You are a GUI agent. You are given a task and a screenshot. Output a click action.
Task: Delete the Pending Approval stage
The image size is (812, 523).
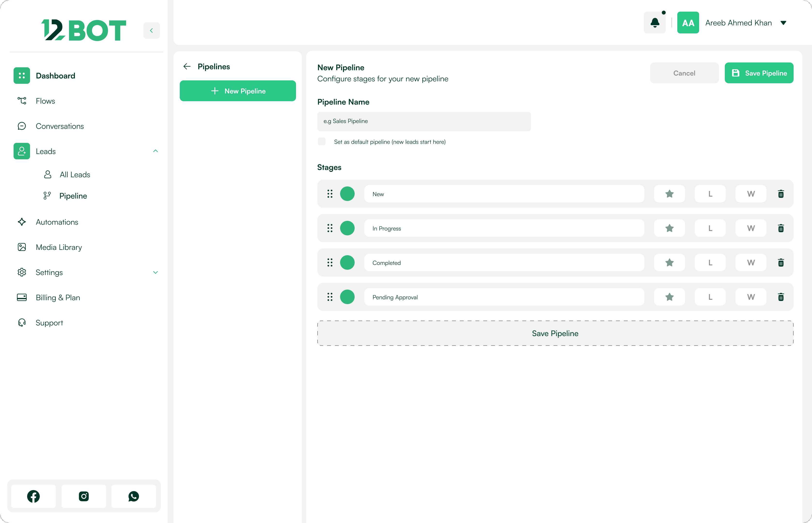pyautogui.click(x=781, y=297)
